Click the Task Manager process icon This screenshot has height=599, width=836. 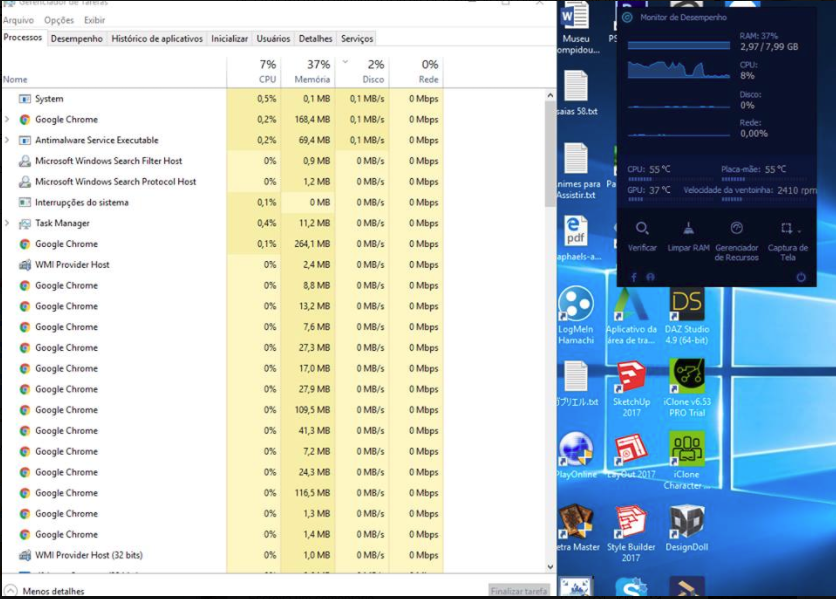pyautogui.click(x=25, y=223)
